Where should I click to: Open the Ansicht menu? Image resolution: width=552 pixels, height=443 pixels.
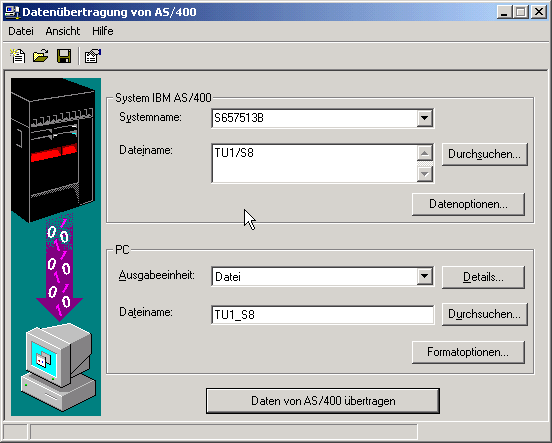(63, 31)
